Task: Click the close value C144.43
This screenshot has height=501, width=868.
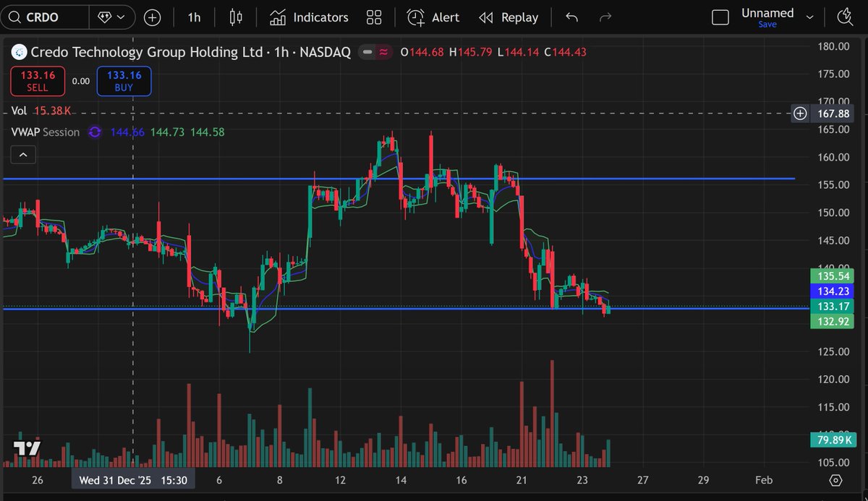Action: coord(565,52)
